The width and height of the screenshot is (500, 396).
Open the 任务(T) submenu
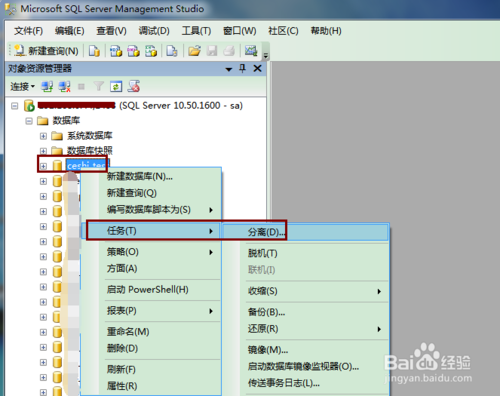tap(151, 231)
